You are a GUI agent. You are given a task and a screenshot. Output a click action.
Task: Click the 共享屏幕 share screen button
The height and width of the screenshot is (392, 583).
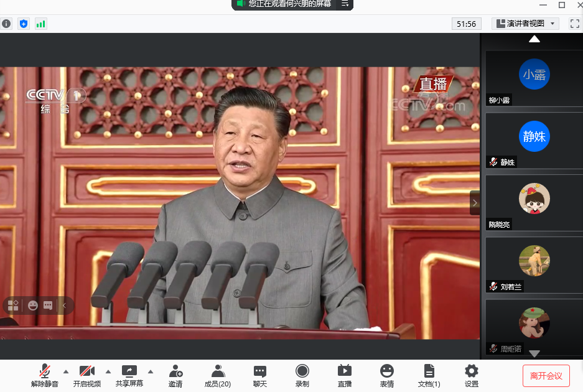click(x=129, y=375)
